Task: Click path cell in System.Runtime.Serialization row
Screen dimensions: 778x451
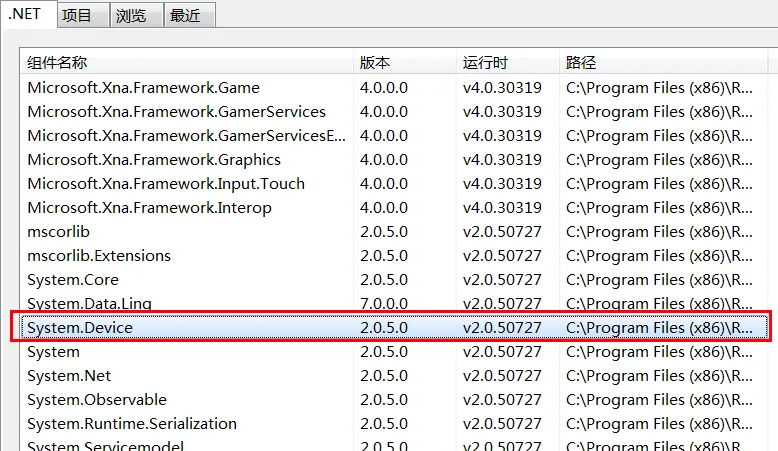Action: tap(659, 424)
